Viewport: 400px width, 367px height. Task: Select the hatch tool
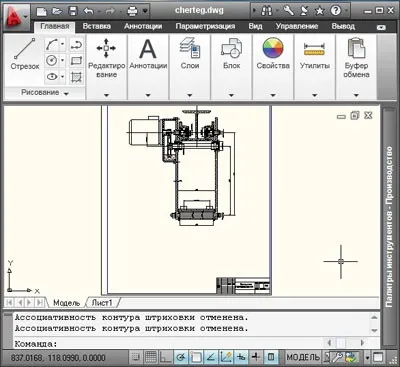pos(76,77)
